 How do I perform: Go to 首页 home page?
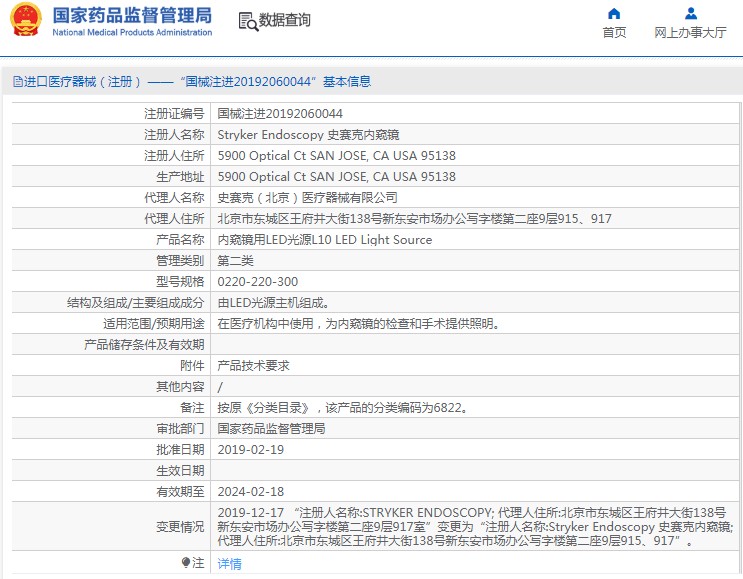(614, 32)
